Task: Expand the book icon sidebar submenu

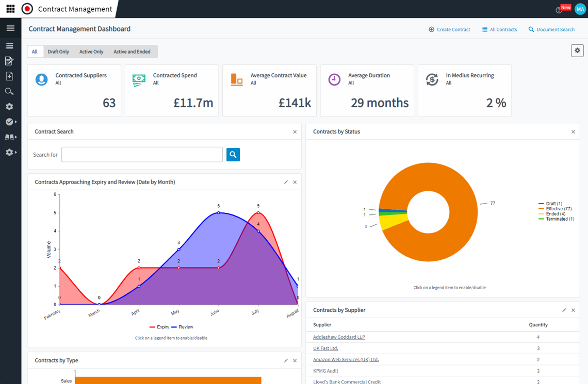Action: [10, 137]
